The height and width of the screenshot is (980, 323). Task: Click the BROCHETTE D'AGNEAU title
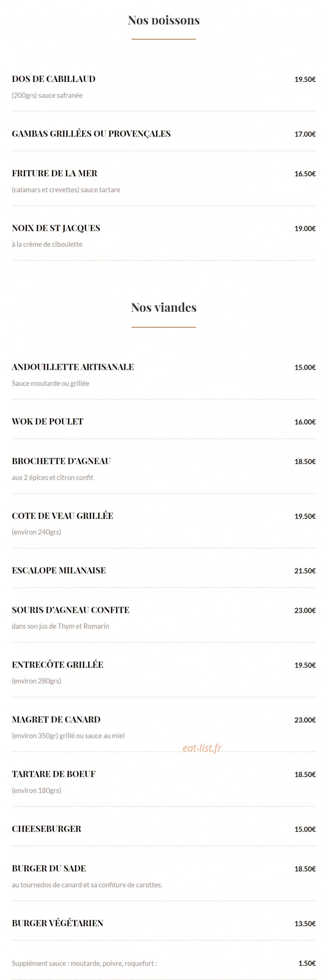(x=61, y=461)
